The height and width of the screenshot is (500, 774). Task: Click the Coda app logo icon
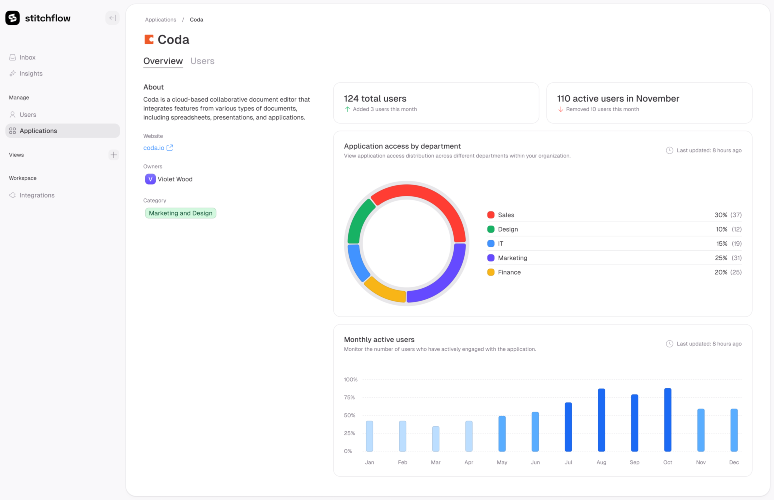[149, 39]
